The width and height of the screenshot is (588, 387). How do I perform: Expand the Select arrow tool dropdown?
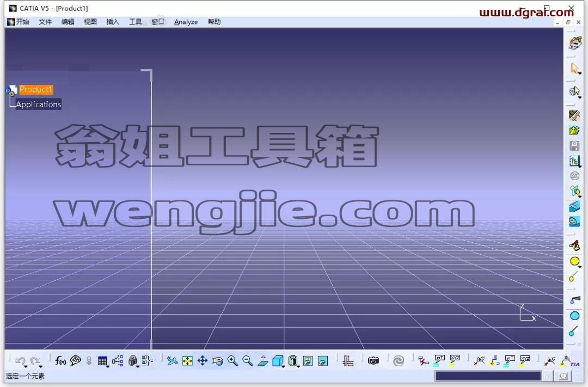pyautogui.click(x=580, y=73)
